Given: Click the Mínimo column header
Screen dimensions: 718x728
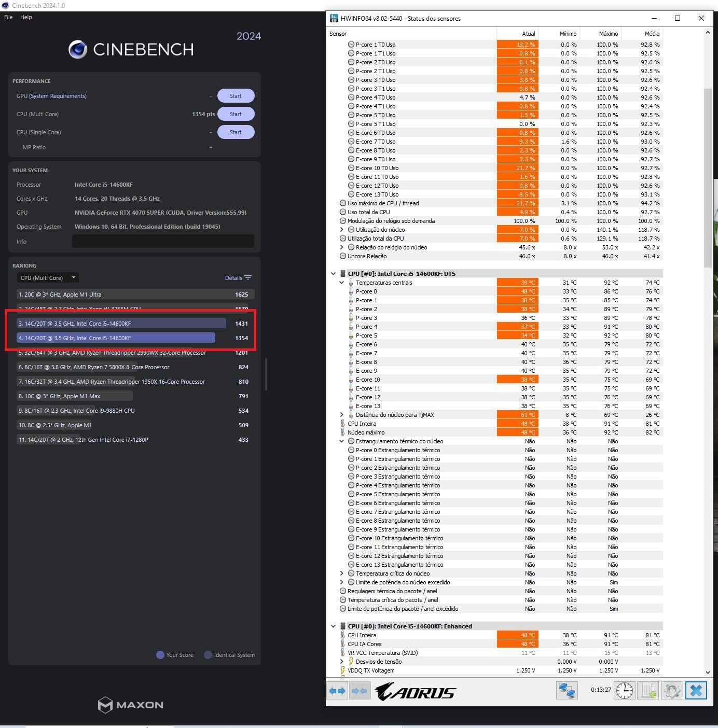Looking at the screenshot, I should [559, 34].
